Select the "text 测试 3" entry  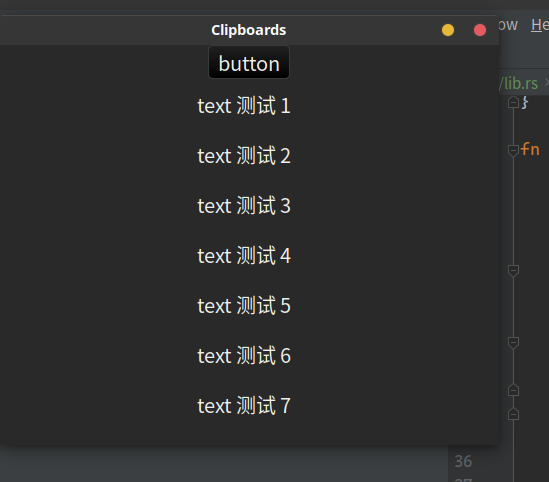click(x=244, y=205)
